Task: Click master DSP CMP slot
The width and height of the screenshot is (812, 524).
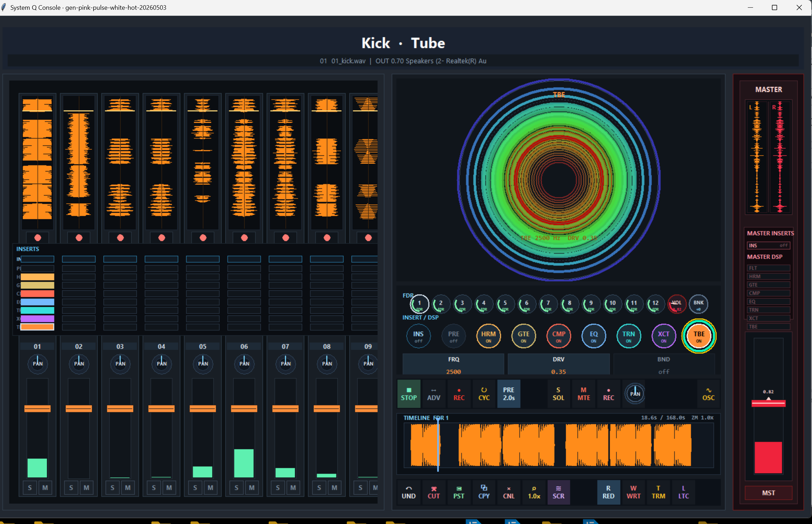Action: [x=768, y=293]
